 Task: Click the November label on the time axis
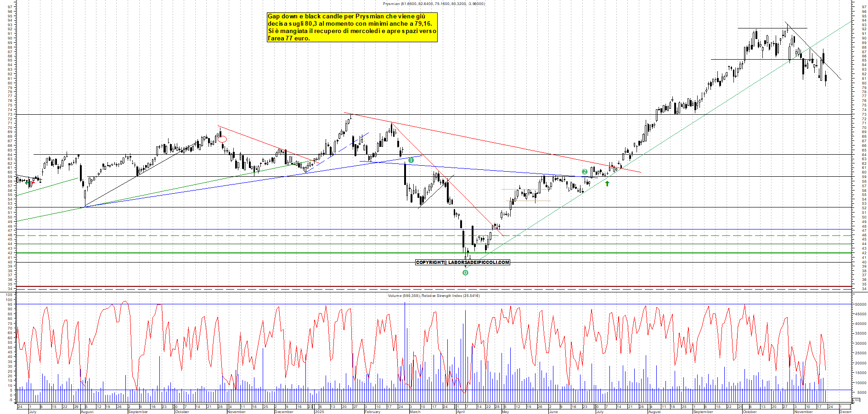[236, 412]
